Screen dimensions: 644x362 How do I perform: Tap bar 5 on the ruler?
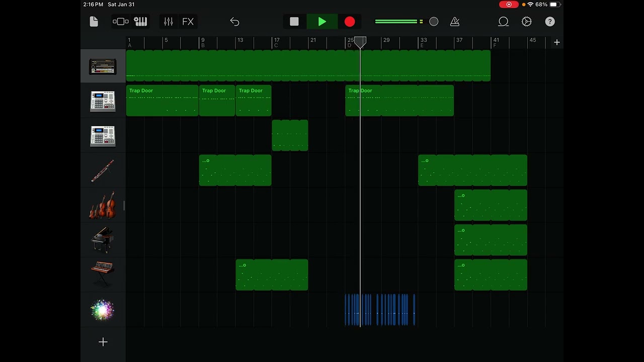(x=166, y=40)
